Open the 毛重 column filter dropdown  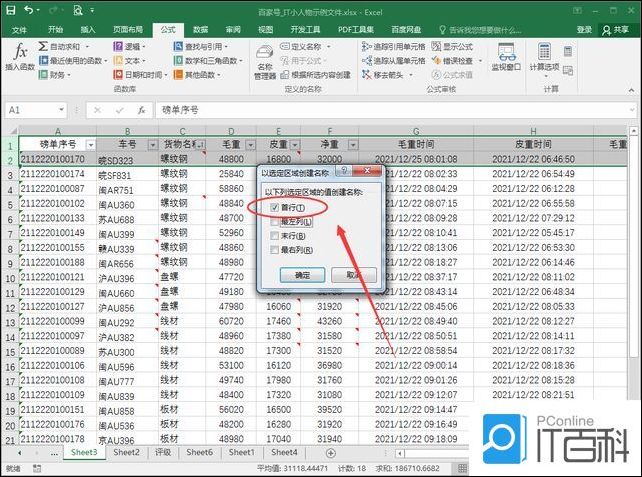pos(250,145)
